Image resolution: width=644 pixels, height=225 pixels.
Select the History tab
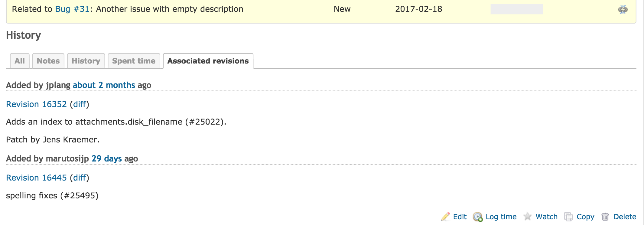coord(86,61)
